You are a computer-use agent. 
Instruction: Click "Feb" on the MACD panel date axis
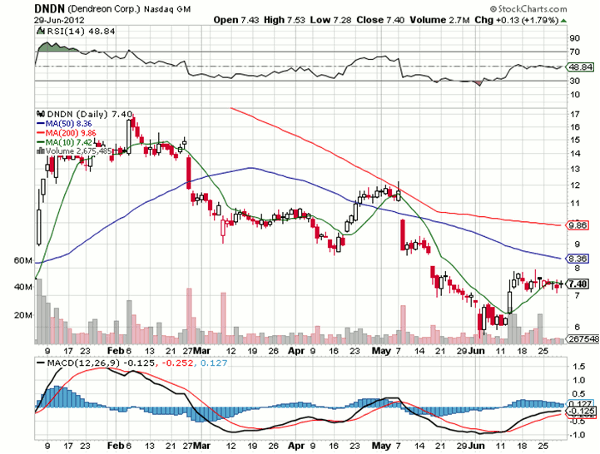tap(115, 446)
